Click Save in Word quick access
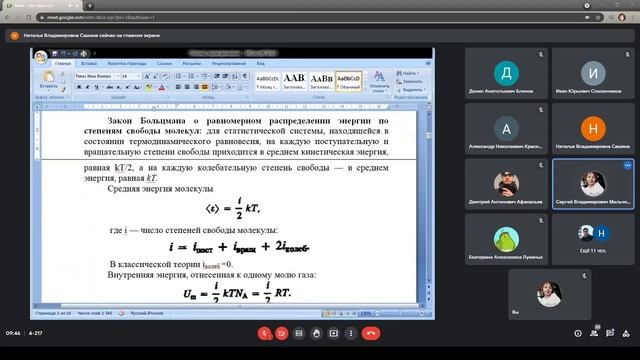The width and height of the screenshot is (640, 360). click(x=55, y=53)
